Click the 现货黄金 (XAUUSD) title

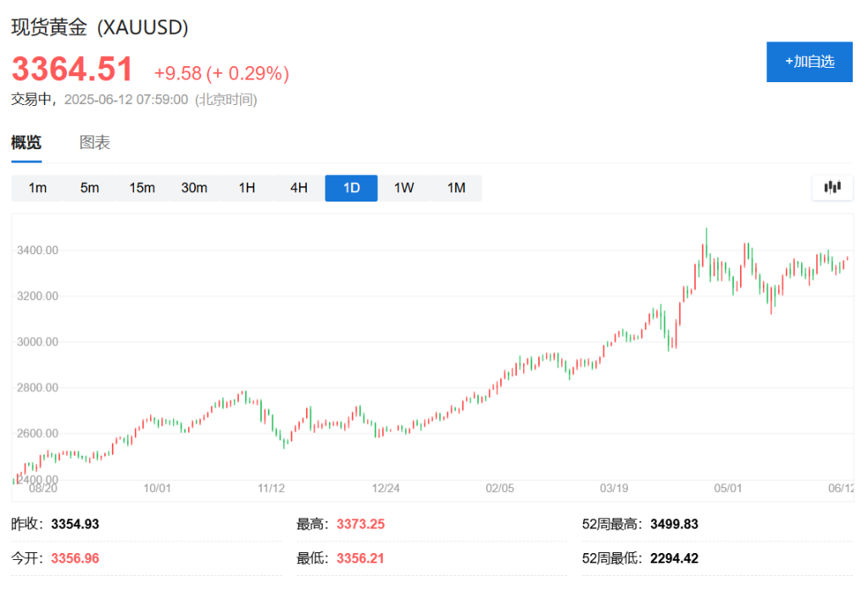(x=99, y=27)
